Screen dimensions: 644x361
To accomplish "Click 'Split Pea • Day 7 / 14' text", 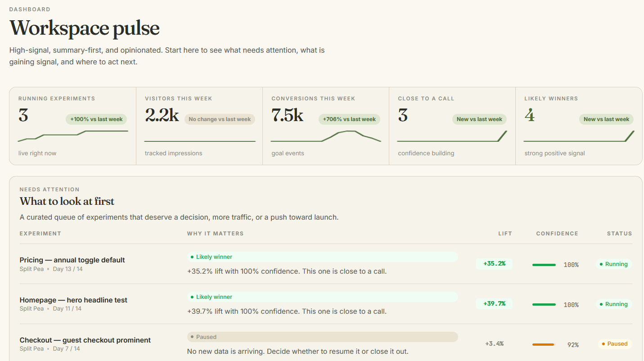I will 50,349.
